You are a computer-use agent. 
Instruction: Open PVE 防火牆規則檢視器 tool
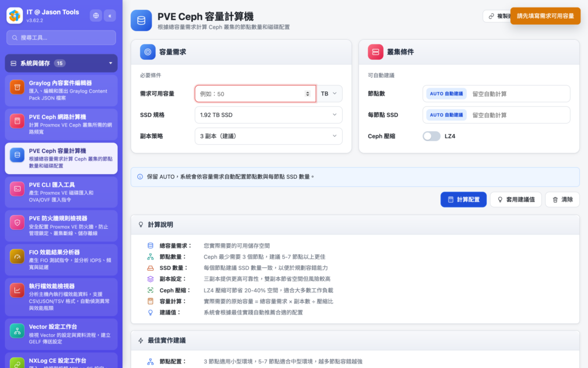tap(61, 225)
